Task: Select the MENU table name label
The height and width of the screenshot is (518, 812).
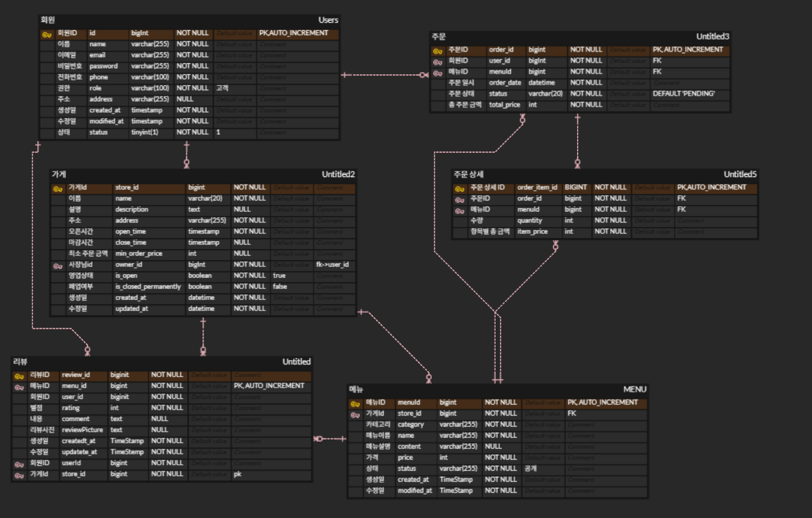Action: [635, 389]
